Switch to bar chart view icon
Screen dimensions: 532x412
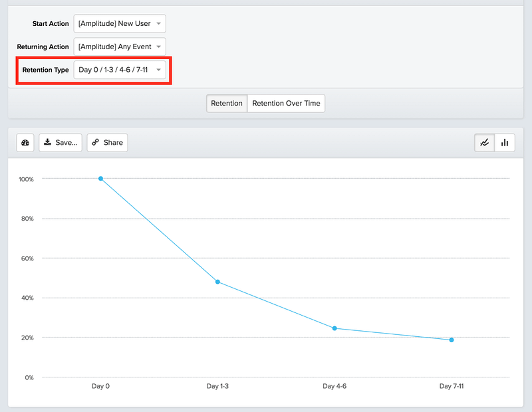(505, 142)
